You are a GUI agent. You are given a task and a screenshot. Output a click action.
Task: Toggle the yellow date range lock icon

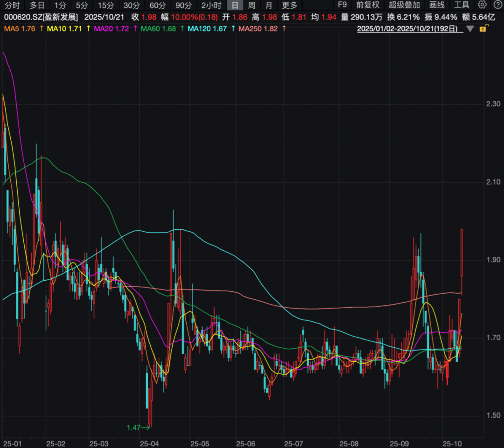tap(482, 28)
